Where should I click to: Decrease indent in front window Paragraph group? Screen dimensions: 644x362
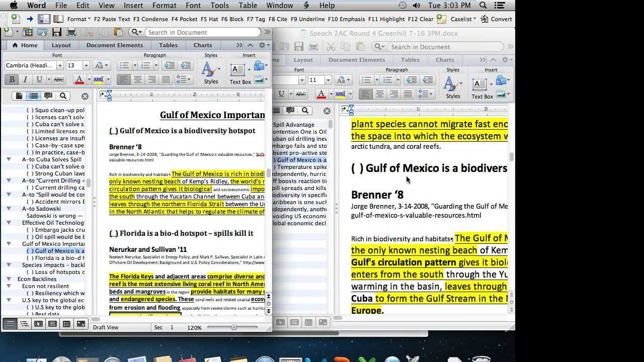[170, 65]
